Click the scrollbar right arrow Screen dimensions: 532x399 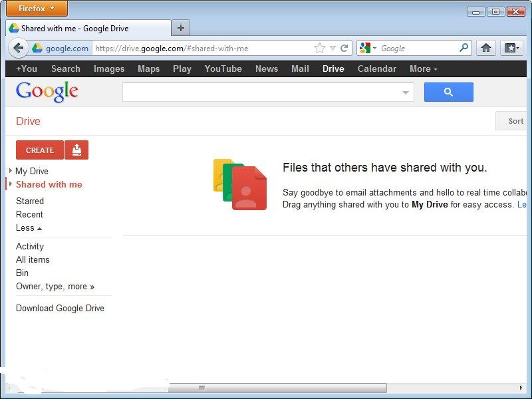[521, 388]
